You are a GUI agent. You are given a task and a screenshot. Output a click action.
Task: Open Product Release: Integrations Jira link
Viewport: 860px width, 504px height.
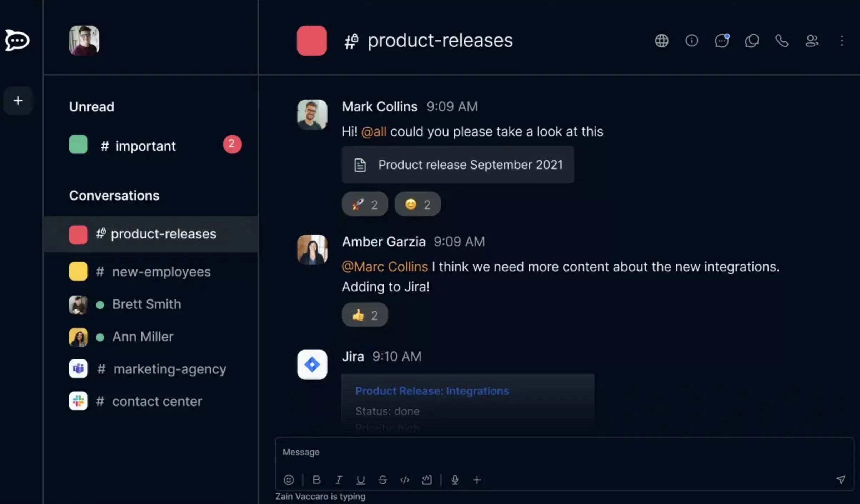click(x=432, y=391)
